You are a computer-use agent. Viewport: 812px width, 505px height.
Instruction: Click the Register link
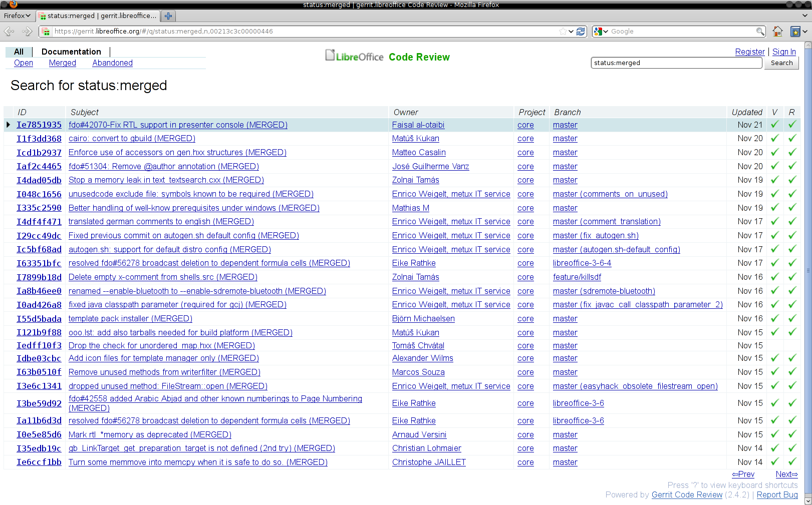pos(750,52)
